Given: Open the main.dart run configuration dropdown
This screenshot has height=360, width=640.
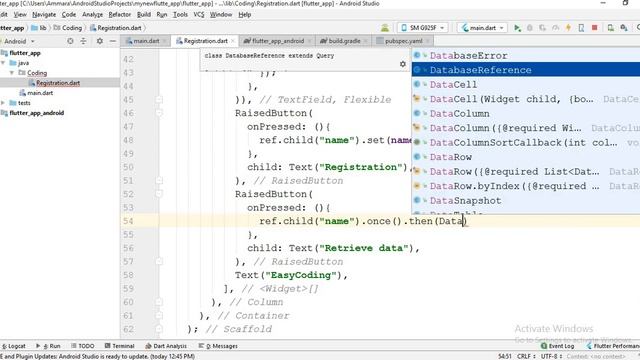Looking at the screenshot, I should 483,28.
